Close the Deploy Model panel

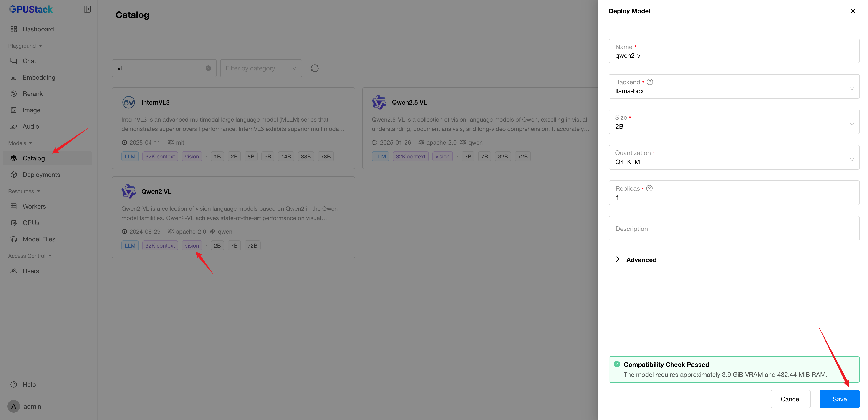pyautogui.click(x=853, y=11)
